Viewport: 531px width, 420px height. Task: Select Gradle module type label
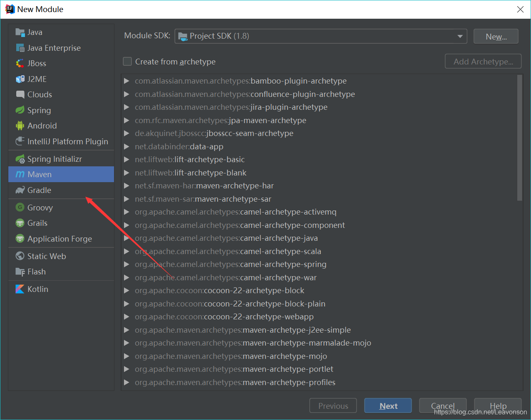coord(39,190)
